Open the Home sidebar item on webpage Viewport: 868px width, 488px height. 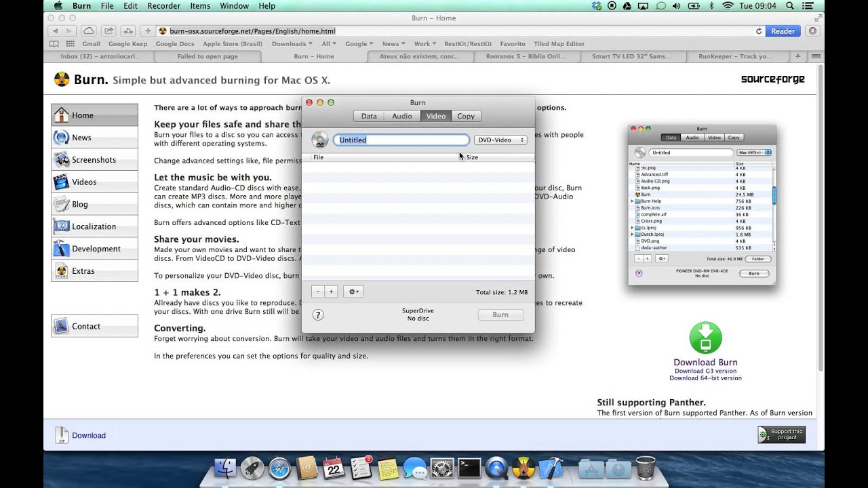[94, 115]
